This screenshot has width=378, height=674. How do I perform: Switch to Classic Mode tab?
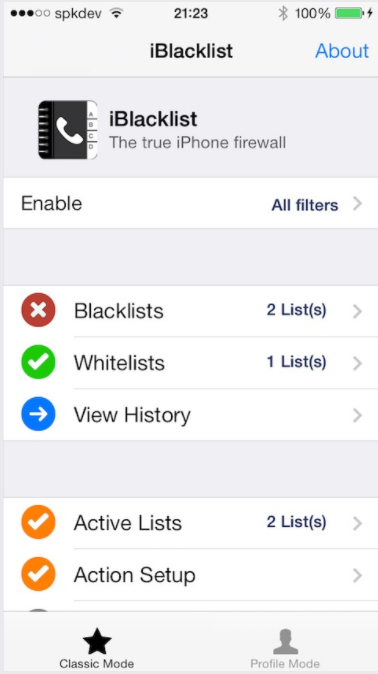97,648
